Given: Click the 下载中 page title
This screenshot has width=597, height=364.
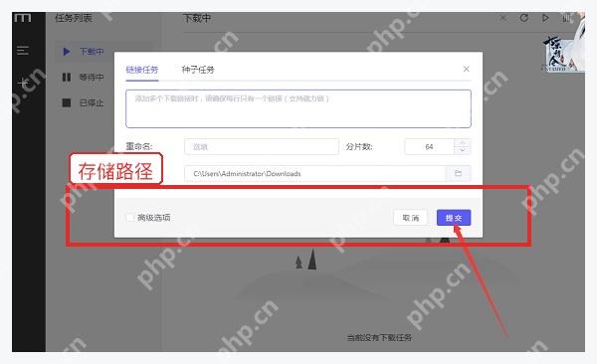Looking at the screenshot, I should click(x=197, y=18).
